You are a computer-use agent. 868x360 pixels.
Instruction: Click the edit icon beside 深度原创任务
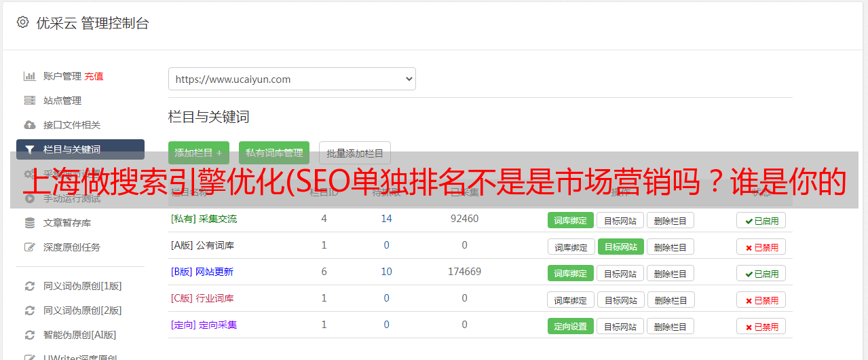coord(30,247)
